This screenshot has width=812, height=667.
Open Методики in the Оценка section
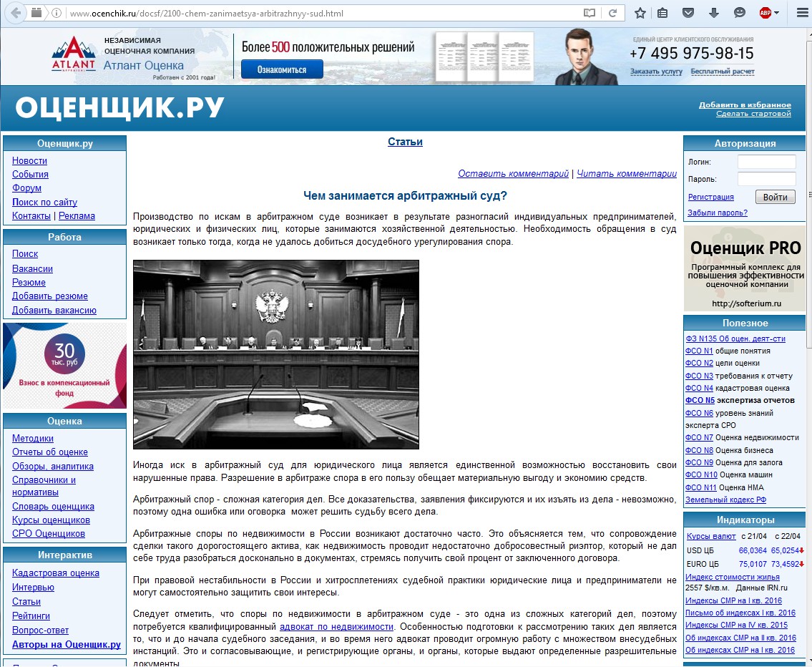[33, 438]
